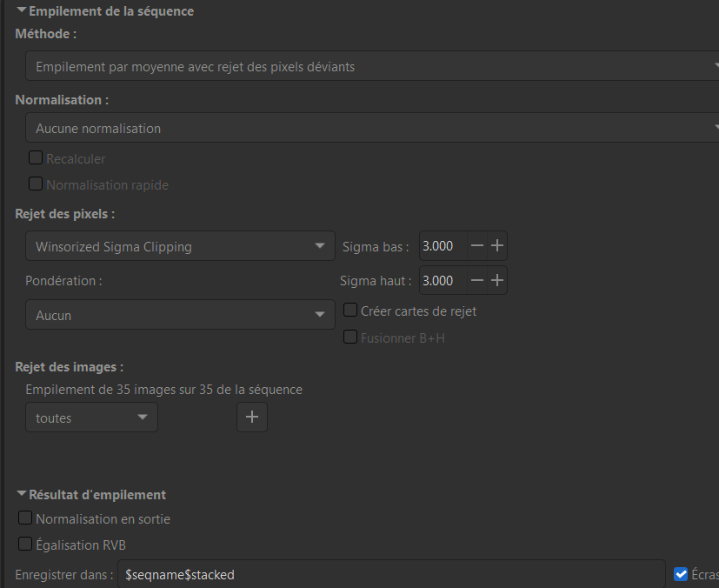Toggle the Fusionner B+H checkbox
719x588 pixels.
click(x=350, y=337)
